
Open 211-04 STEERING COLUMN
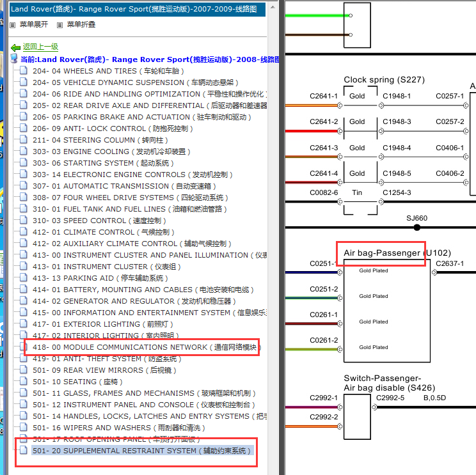pos(100,140)
